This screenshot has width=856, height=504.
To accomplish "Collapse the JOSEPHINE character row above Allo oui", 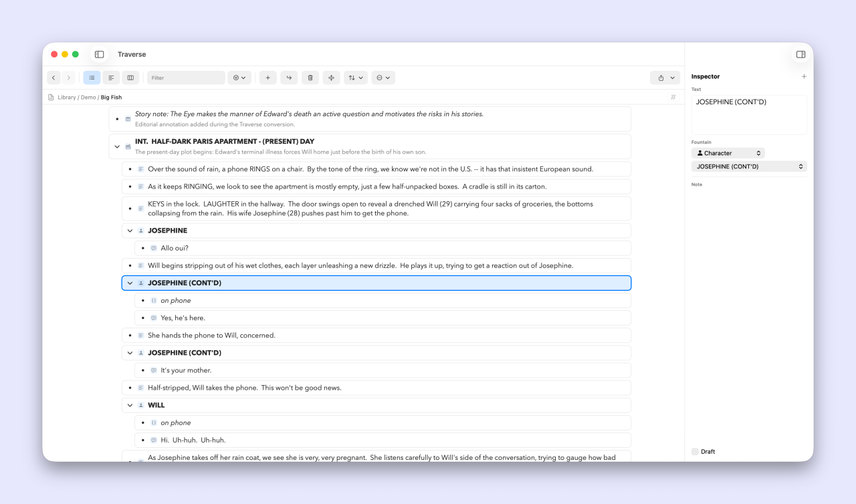I will pyautogui.click(x=130, y=231).
